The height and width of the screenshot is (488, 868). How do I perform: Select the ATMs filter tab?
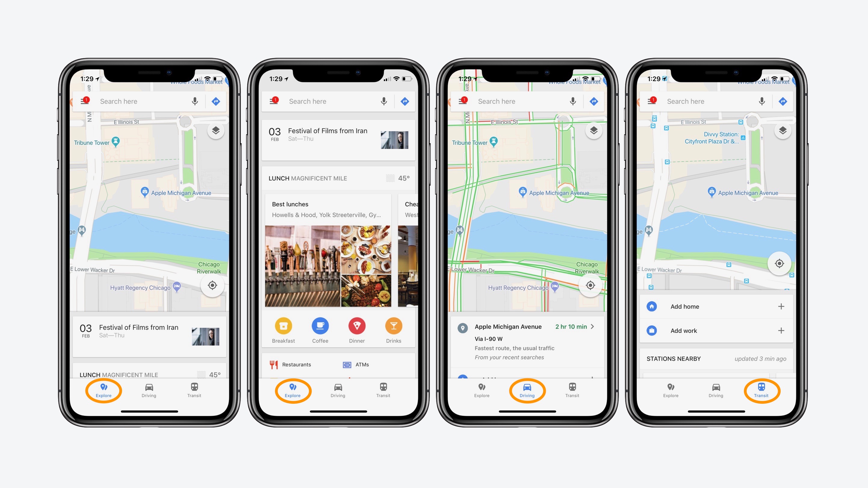[x=362, y=363]
